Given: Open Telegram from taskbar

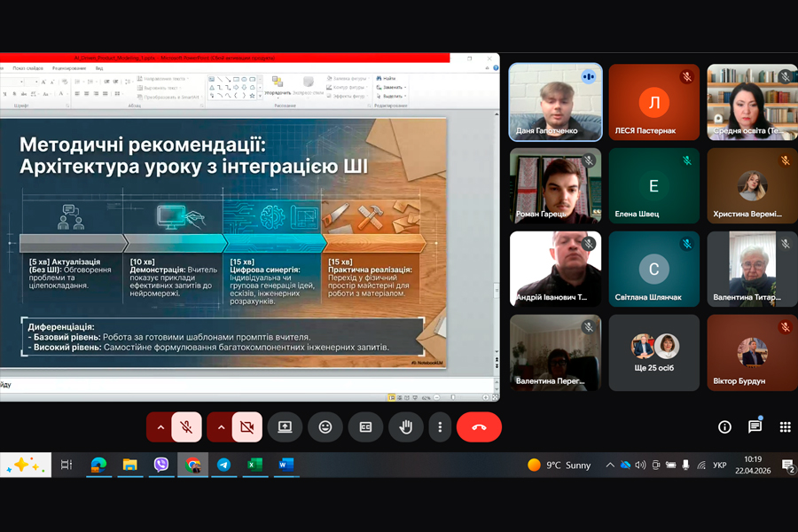Looking at the screenshot, I should tap(223, 465).
